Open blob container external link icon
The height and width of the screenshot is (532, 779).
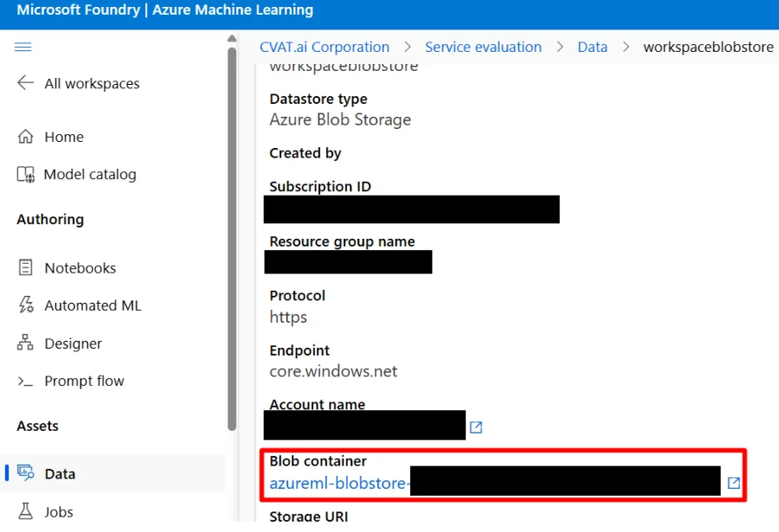tap(734, 483)
